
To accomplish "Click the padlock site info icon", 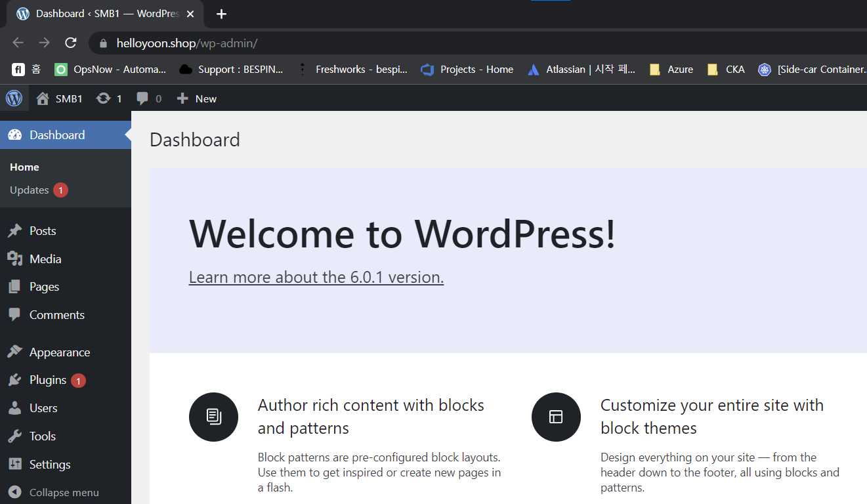I will pyautogui.click(x=102, y=44).
